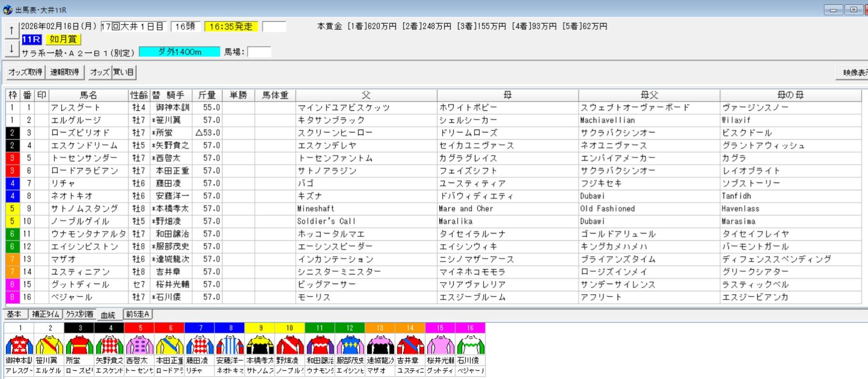The width and height of the screenshot is (868, 379).
Task: Select the checkered silks icon for horse 7
Action: (x=200, y=345)
